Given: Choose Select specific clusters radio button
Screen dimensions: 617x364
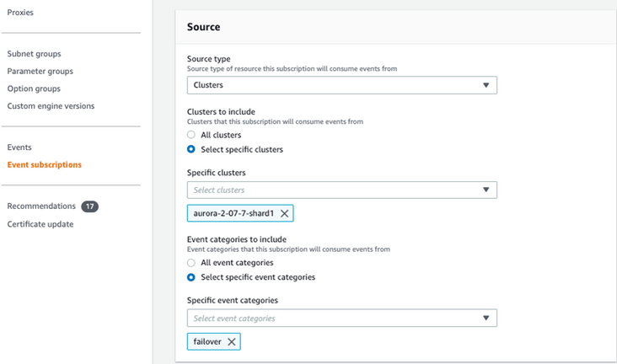Looking at the screenshot, I should pyautogui.click(x=191, y=150).
